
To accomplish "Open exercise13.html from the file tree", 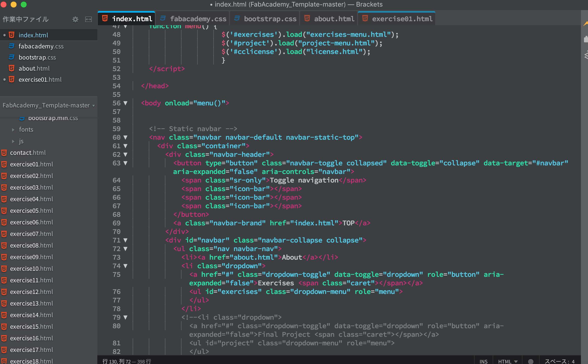I will [x=32, y=303].
